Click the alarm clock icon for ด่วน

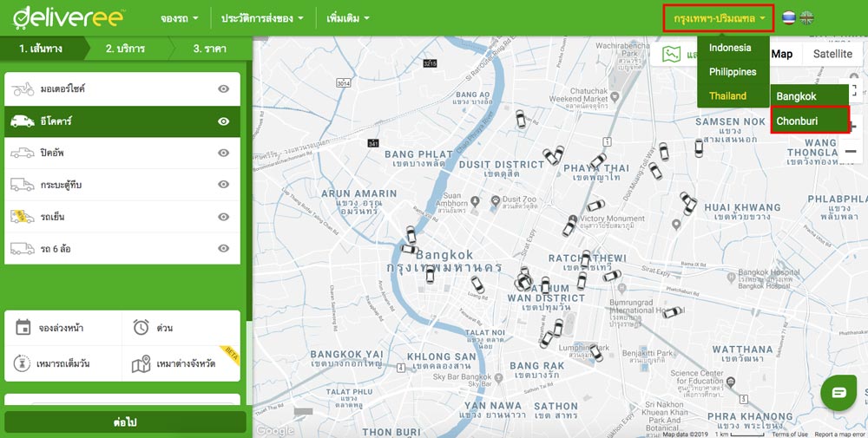(141, 327)
